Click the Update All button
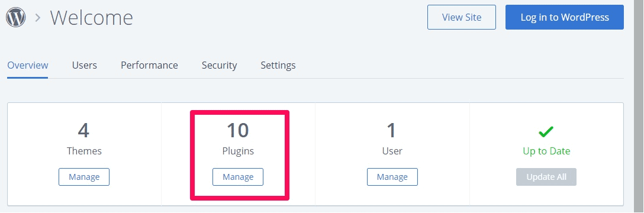 tap(546, 177)
